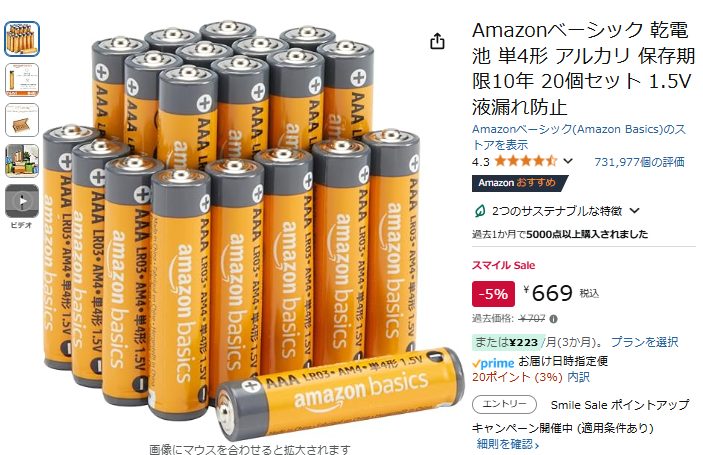Select the third thumbnail showing box packaging

pos(22,120)
